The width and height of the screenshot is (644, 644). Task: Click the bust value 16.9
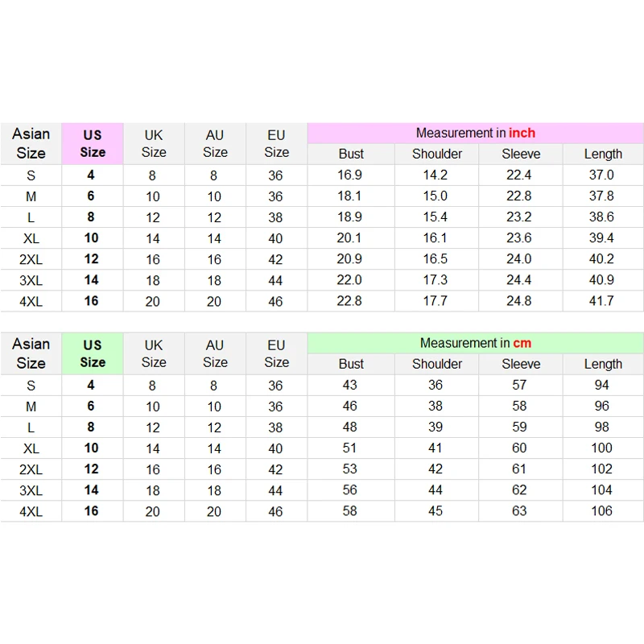349,175
